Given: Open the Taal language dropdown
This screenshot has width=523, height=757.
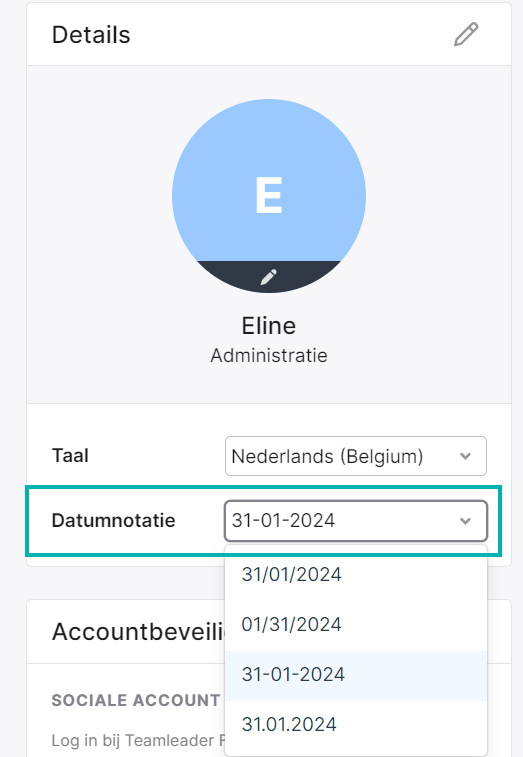Looking at the screenshot, I should click(x=356, y=456).
